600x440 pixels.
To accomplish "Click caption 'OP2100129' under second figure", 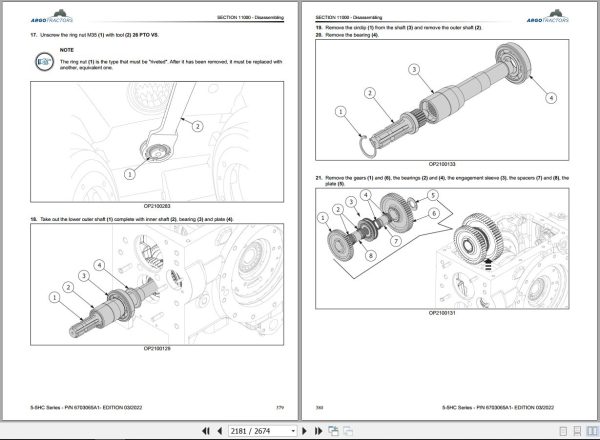I will [157, 349].
